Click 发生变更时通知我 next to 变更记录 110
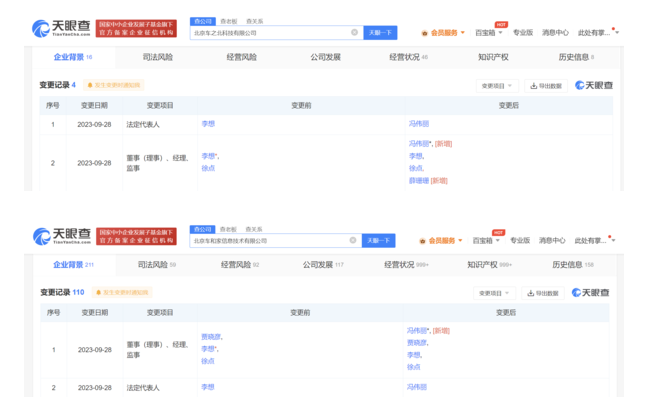This screenshot has height=419, width=647. tap(122, 292)
